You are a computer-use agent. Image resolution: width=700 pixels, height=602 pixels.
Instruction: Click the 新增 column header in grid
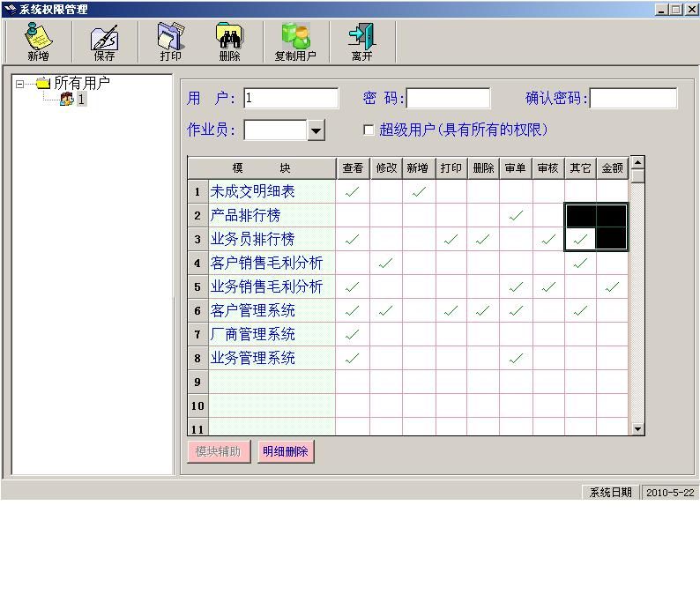pos(419,167)
